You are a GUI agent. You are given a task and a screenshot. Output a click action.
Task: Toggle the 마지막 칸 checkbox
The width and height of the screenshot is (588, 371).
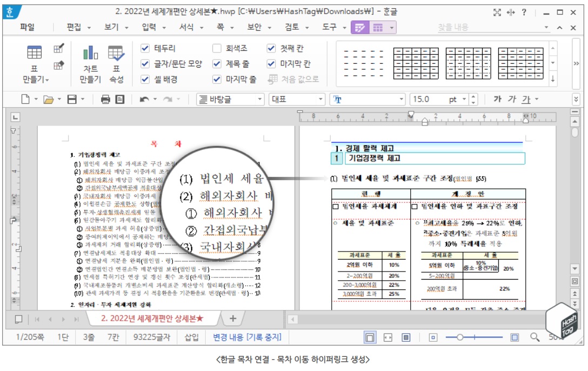271,64
